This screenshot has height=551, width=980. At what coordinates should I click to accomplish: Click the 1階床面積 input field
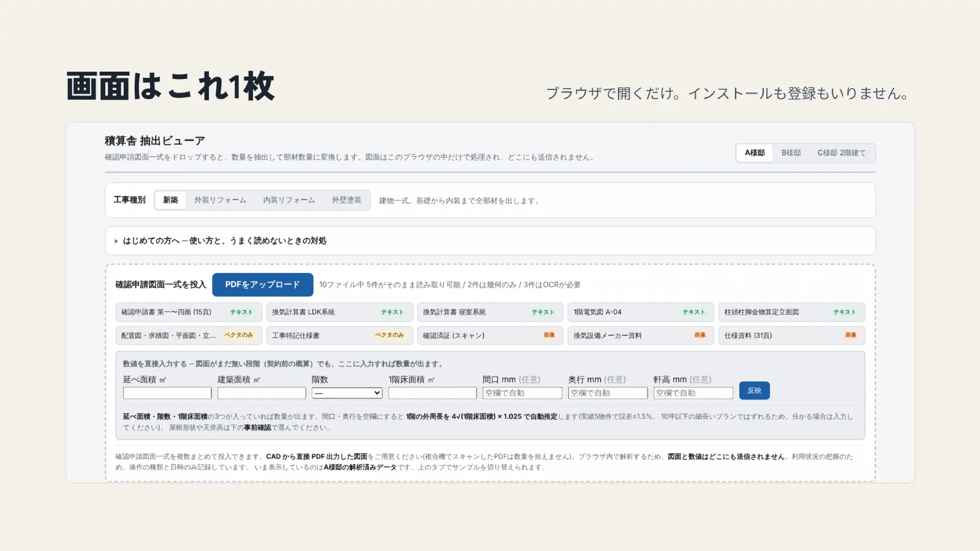click(432, 393)
